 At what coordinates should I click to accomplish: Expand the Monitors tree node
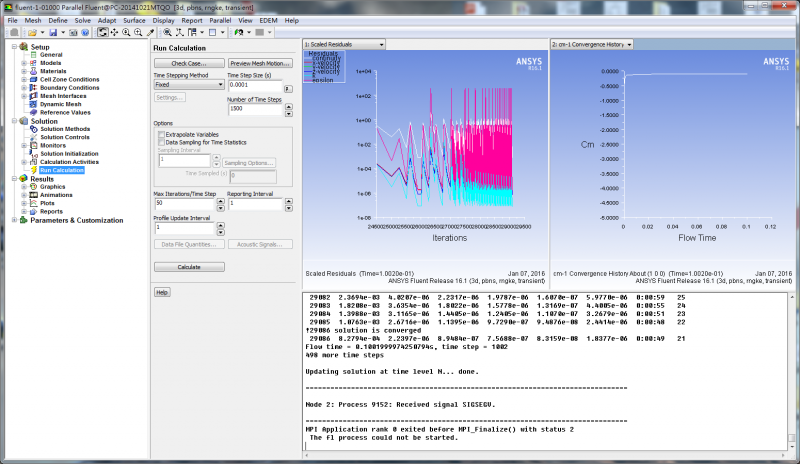(x=24, y=145)
